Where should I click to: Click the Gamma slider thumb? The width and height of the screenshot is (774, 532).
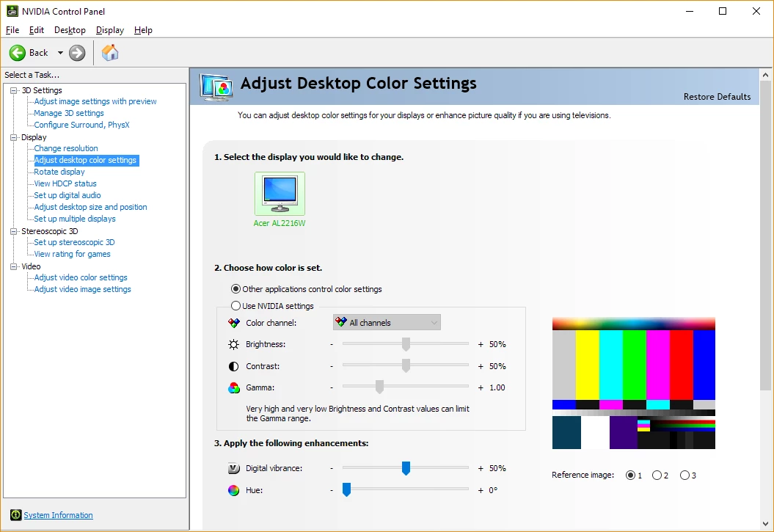tap(379, 387)
